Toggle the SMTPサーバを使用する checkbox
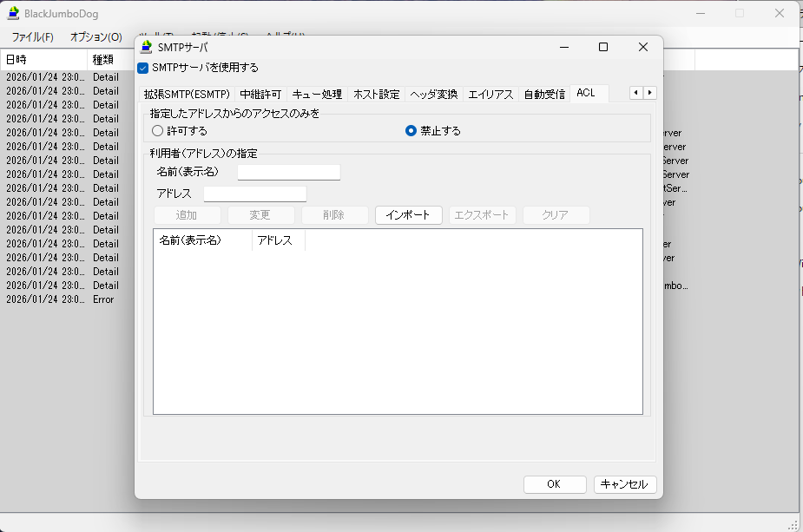The width and height of the screenshot is (803, 532). point(143,68)
